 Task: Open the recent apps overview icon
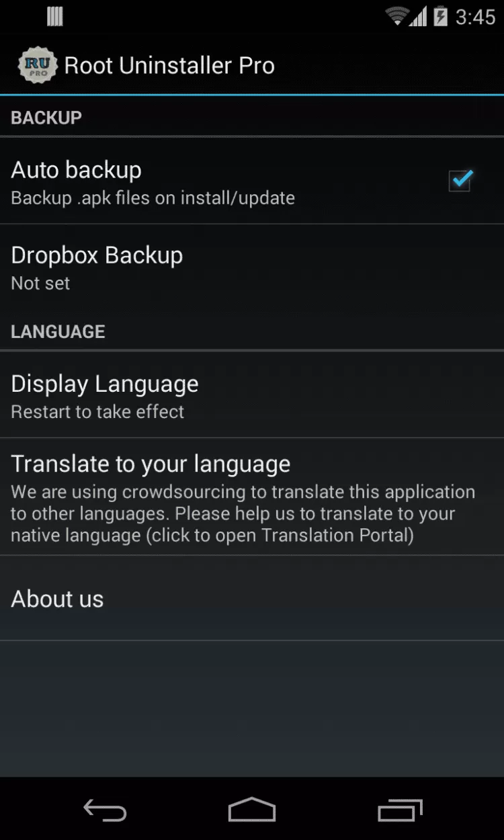click(x=400, y=810)
